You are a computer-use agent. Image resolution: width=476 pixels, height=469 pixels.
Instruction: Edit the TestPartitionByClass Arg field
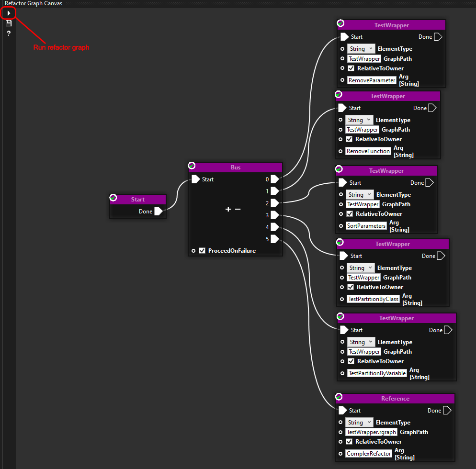pos(373,299)
